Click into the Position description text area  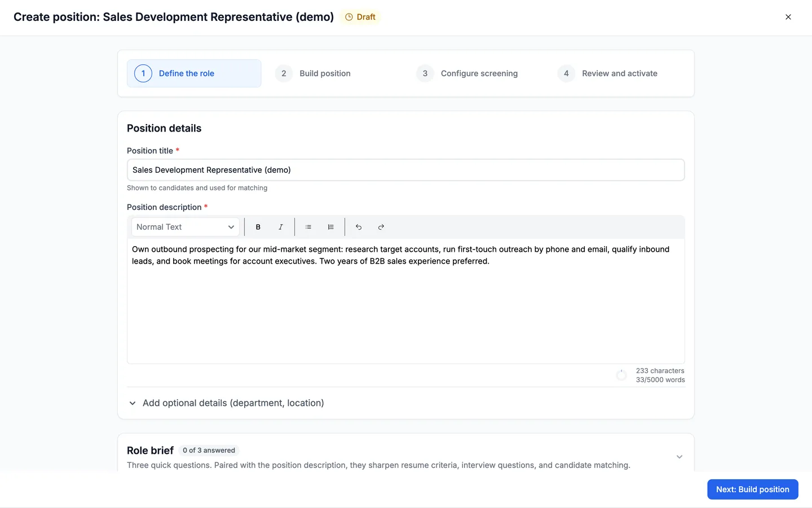pos(406,301)
